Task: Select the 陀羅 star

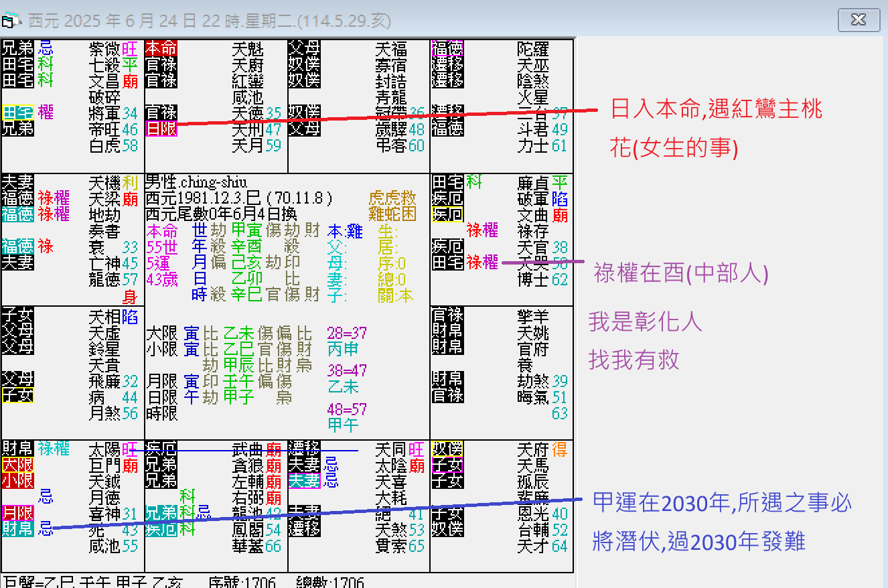Action: 534,48
